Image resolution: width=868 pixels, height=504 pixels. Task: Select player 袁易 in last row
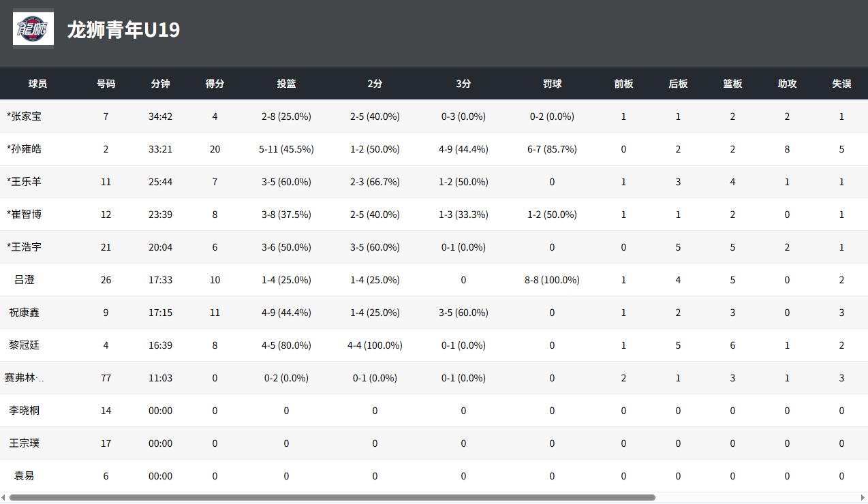24,476
